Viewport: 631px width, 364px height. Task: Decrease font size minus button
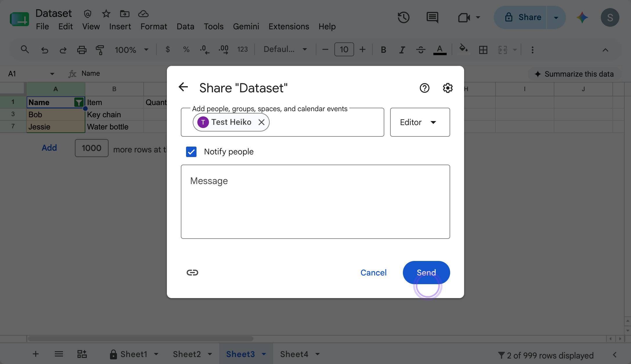click(325, 50)
